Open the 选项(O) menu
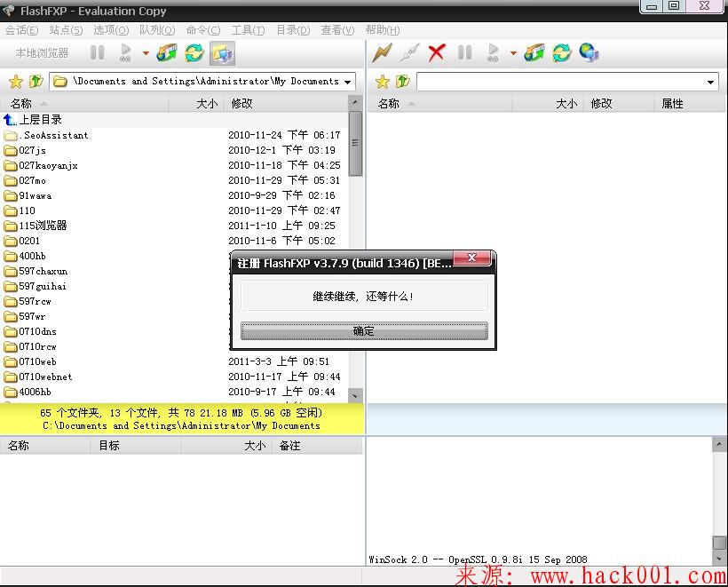728x587 pixels. (111, 30)
